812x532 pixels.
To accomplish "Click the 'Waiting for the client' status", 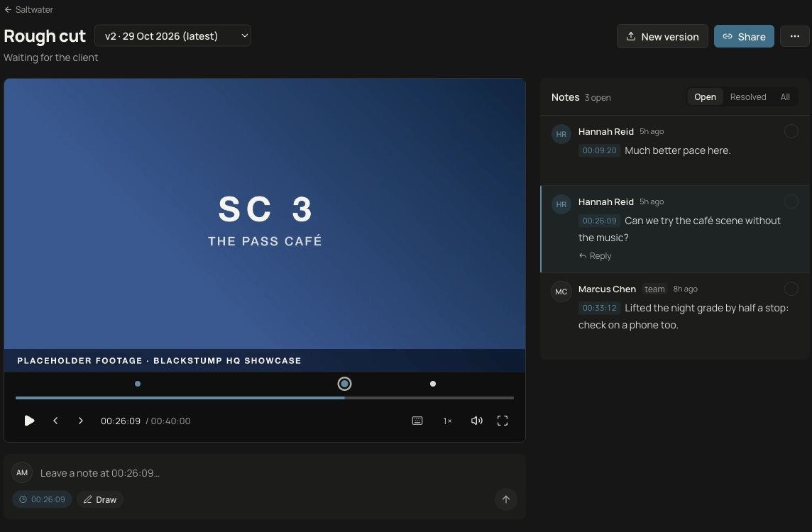I will point(51,57).
